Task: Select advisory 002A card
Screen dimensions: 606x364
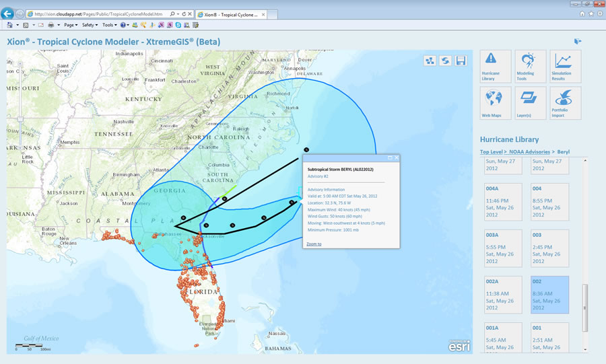Action: (x=503, y=295)
